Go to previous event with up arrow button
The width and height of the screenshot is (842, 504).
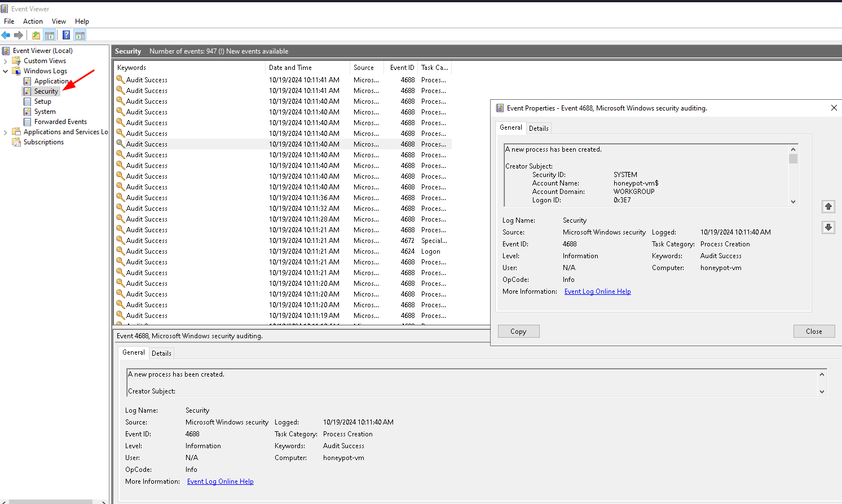(828, 206)
